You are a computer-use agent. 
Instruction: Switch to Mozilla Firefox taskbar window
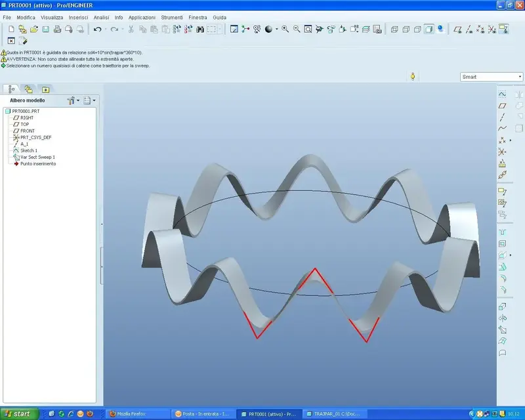(139, 414)
